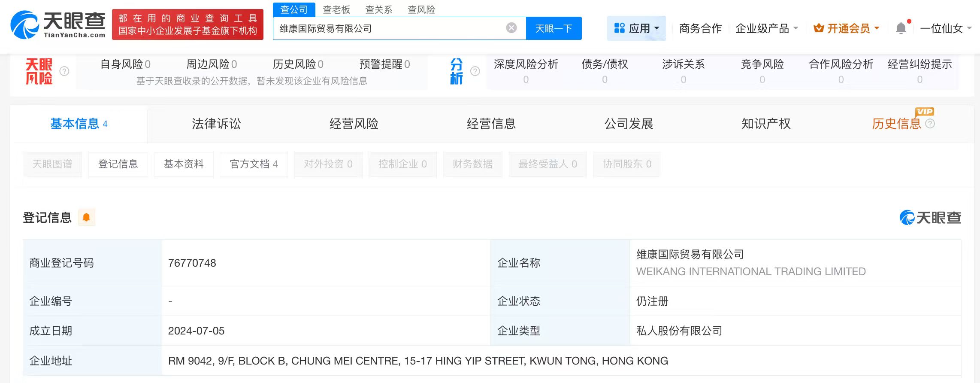
Task: Click the date 2024-07-05
Action: (x=196, y=331)
